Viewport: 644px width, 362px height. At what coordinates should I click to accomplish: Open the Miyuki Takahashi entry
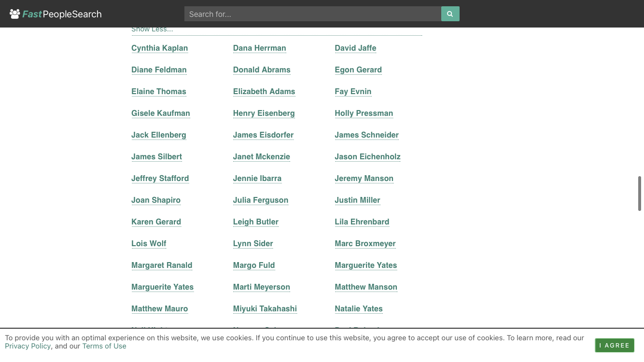[265, 308]
